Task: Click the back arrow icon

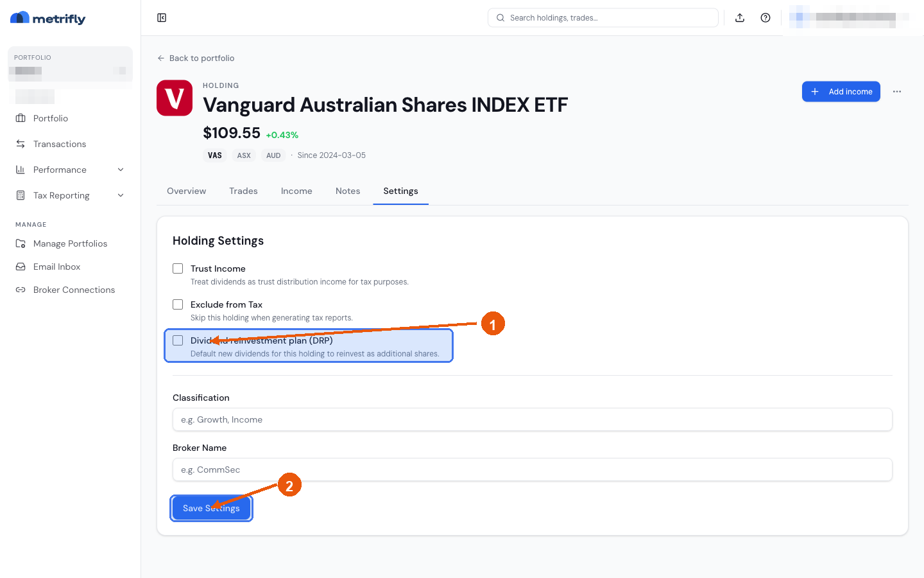Action: 161,58
